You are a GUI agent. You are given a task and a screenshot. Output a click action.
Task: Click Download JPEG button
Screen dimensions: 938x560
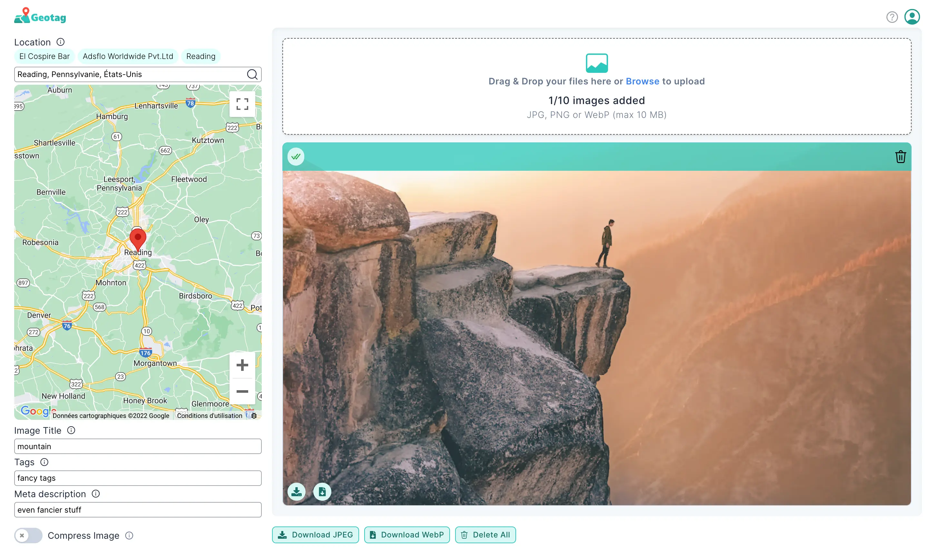316,534
